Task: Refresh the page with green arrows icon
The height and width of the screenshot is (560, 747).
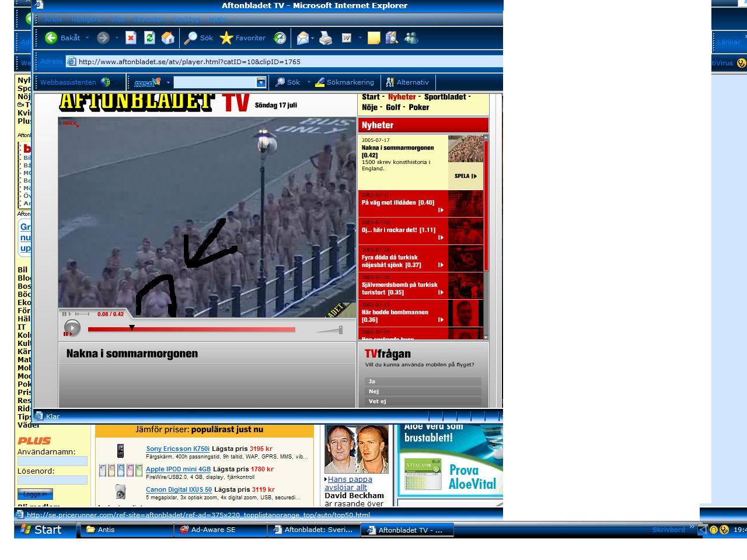Action: pyautogui.click(x=149, y=38)
